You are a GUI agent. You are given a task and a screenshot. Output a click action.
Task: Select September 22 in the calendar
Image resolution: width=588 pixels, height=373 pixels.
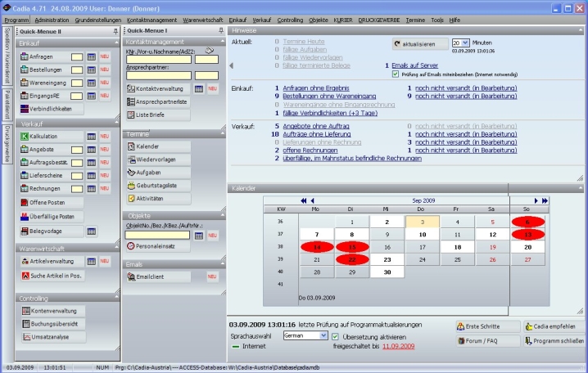point(351,258)
